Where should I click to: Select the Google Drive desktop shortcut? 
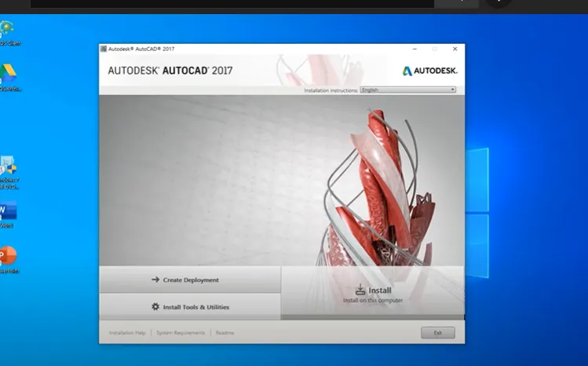click(9, 77)
